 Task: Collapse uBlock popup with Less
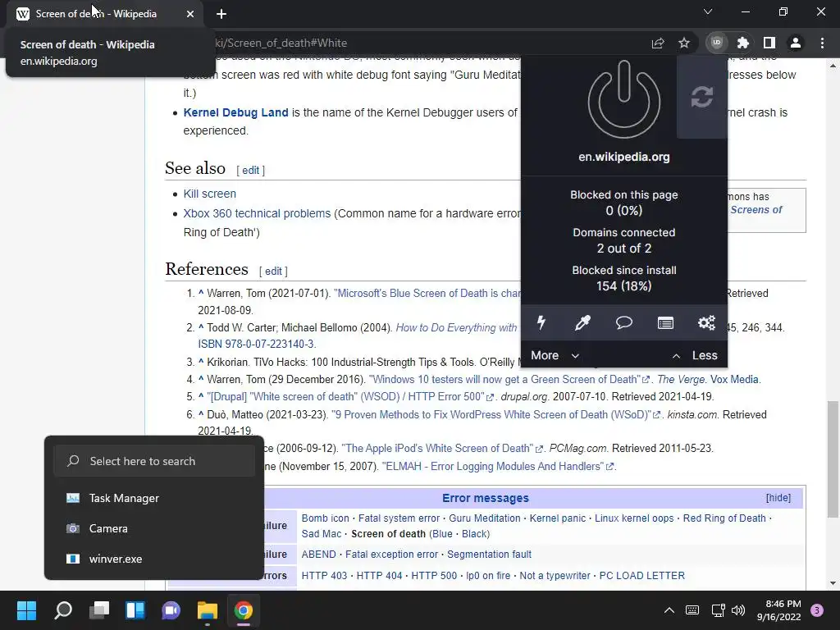tap(694, 355)
